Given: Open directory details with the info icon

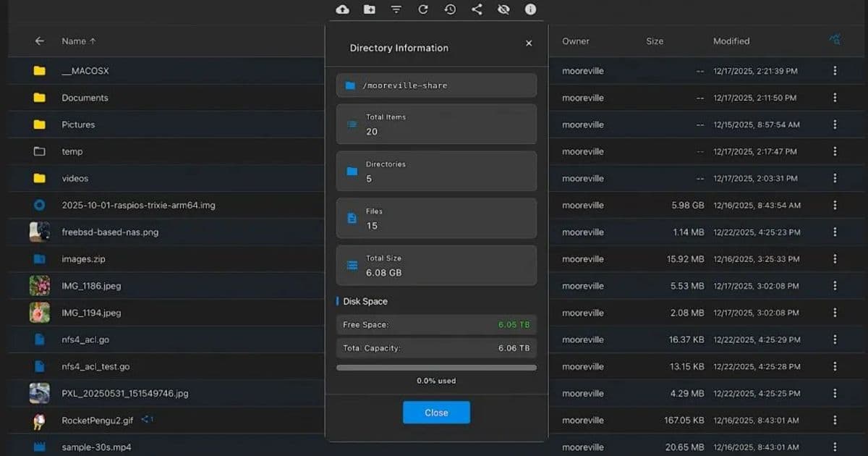Looking at the screenshot, I should tap(530, 9).
